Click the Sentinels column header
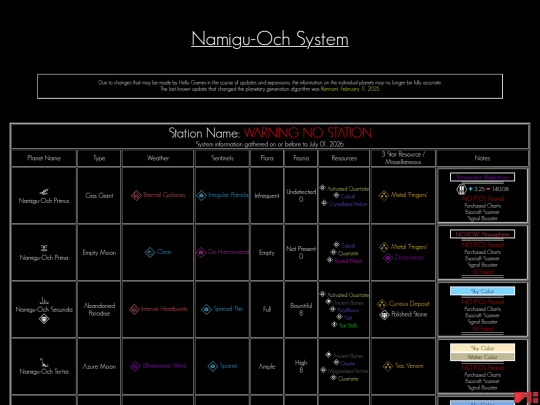 (x=222, y=158)
